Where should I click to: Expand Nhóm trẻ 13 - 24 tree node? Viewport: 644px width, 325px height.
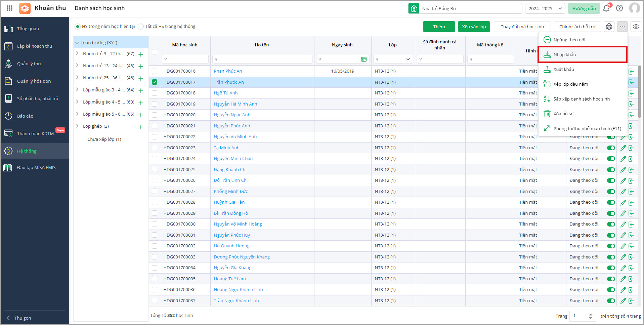(77, 66)
